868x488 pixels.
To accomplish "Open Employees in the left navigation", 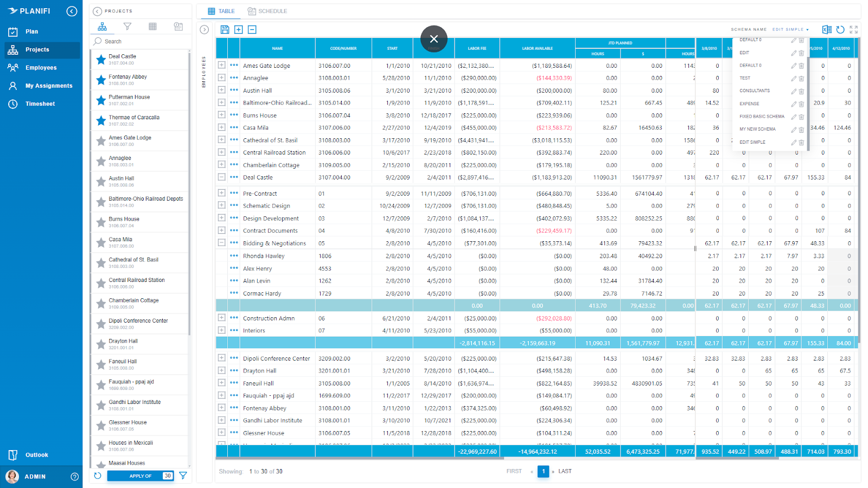I will click(x=41, y=68).
